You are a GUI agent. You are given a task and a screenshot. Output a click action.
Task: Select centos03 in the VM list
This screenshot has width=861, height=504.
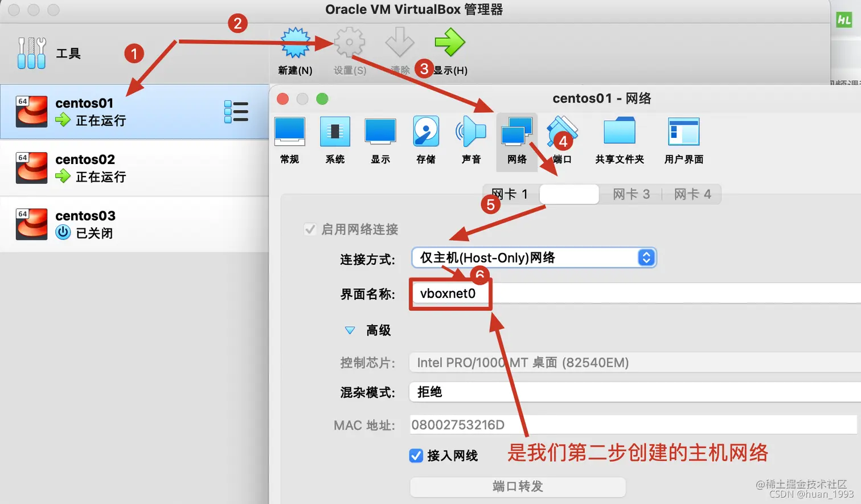click(134, 224)
